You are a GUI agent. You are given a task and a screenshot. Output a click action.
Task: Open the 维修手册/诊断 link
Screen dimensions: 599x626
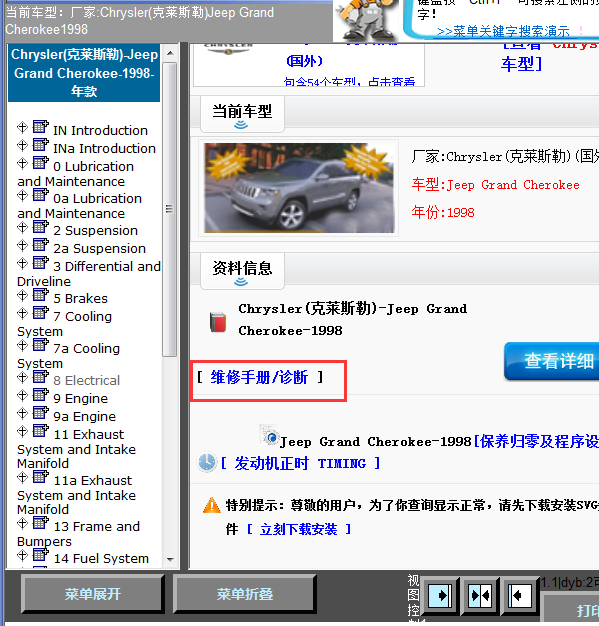point(260,377)
